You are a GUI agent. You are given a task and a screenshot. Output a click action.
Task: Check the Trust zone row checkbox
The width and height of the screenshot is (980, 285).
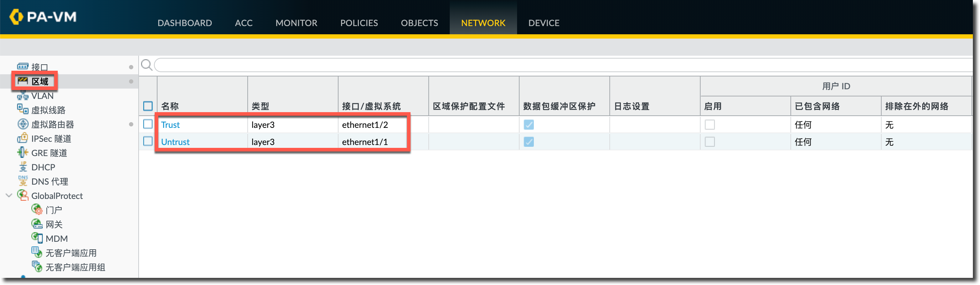148,124
